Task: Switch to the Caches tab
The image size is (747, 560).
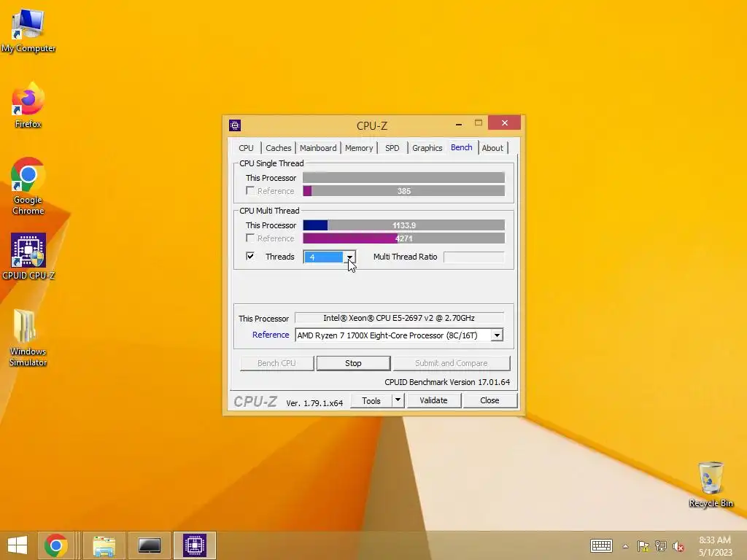Action: [278, 148]
